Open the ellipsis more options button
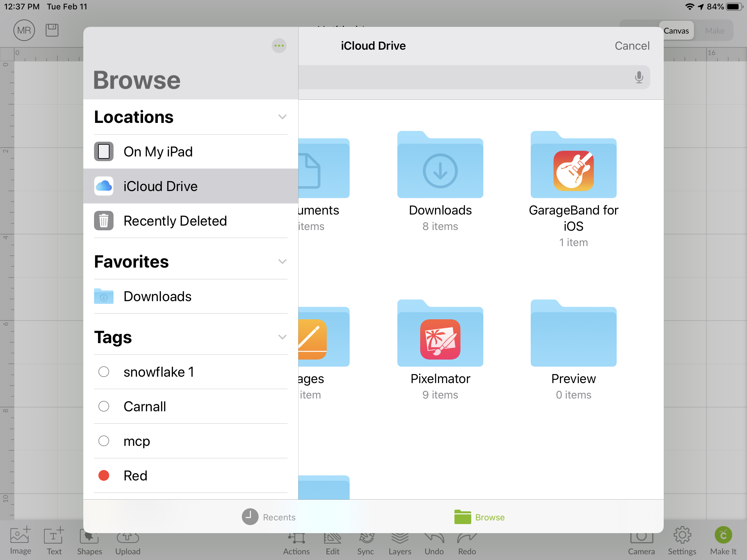This screenshot has height=560, width=747. (279, 46)
